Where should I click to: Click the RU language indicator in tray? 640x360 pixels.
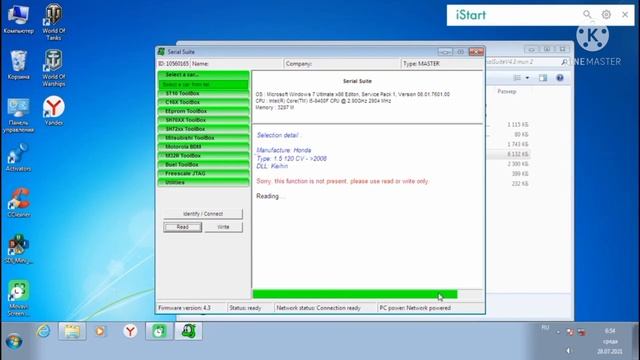545,327
